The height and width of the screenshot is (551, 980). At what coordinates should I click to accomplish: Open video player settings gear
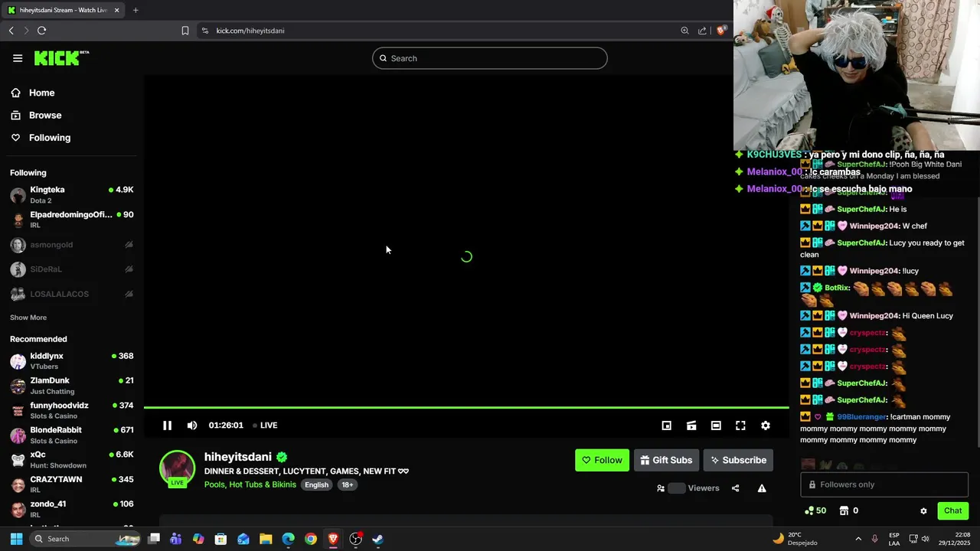click(x=765, y=425)
